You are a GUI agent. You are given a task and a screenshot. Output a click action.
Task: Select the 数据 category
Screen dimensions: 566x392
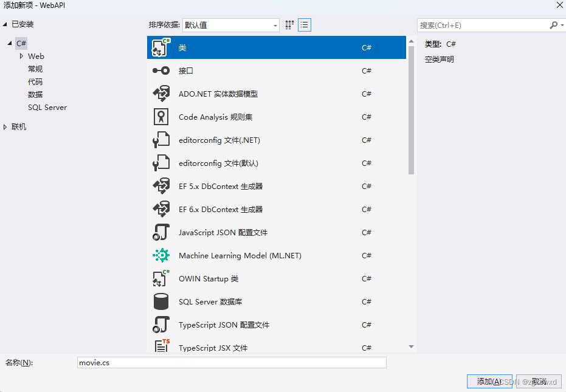(35, 95)
